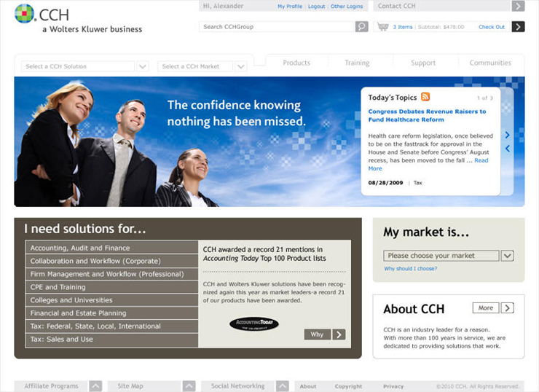
Task: Expand the Social Networking footer arrow
Action: click(x=283, y=386)
